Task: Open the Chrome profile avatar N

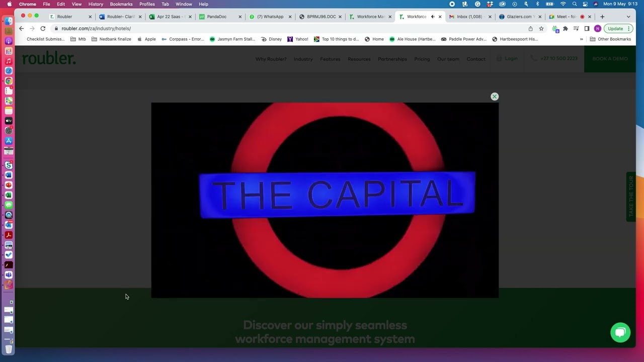Action: (x=598, y=29)
